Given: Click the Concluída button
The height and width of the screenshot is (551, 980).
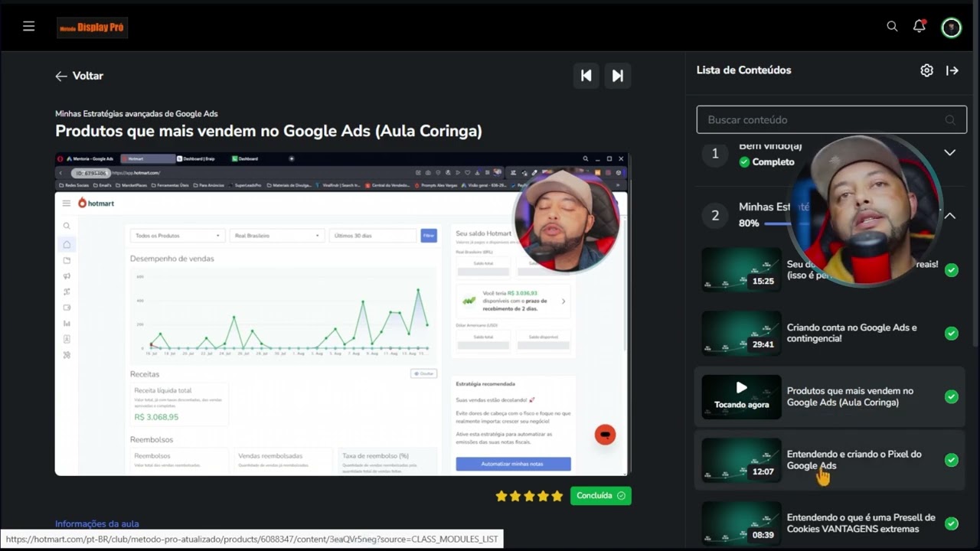Looking at the screenshot, I should click(601, 496).
